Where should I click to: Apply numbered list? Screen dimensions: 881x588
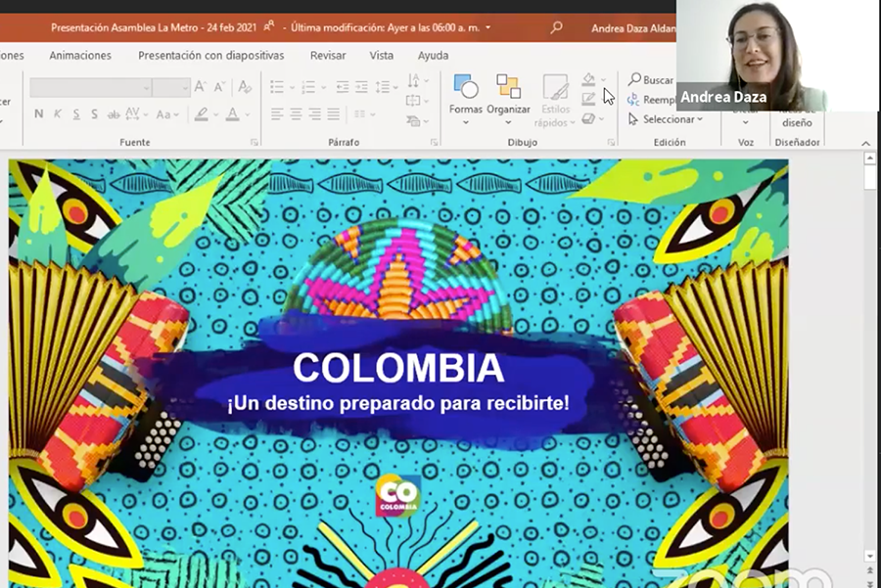pyautogui.click(x=308, y=87)
